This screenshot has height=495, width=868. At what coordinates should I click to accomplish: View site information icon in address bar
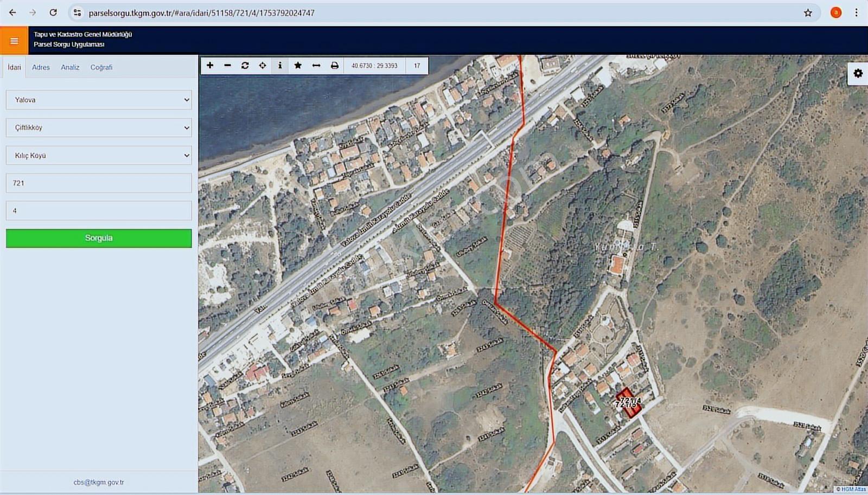78,12
